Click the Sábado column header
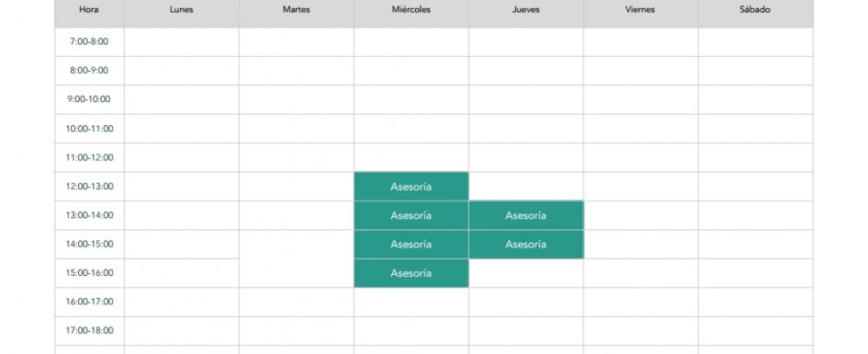 coord(756,10)
